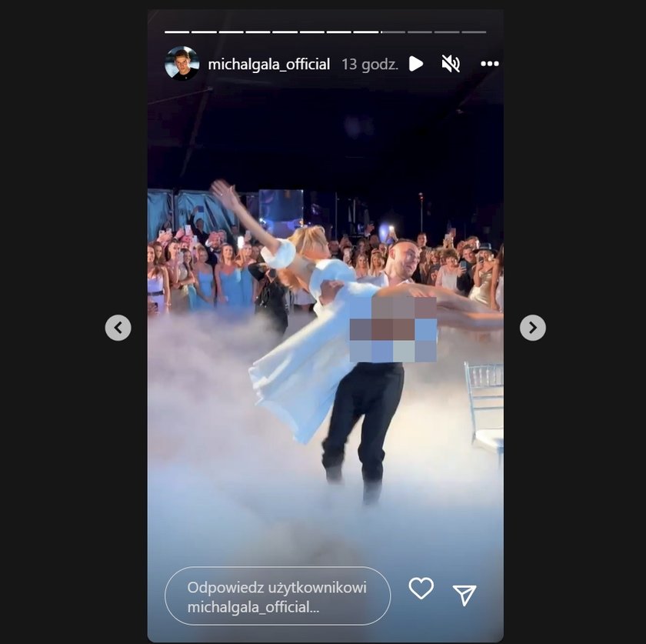Click the eighth filled progress segment

366,32
